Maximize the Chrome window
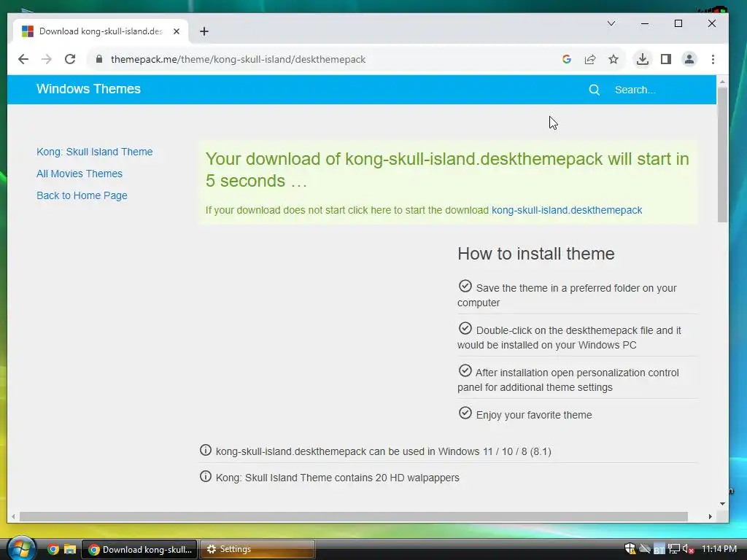 (678, 23)
